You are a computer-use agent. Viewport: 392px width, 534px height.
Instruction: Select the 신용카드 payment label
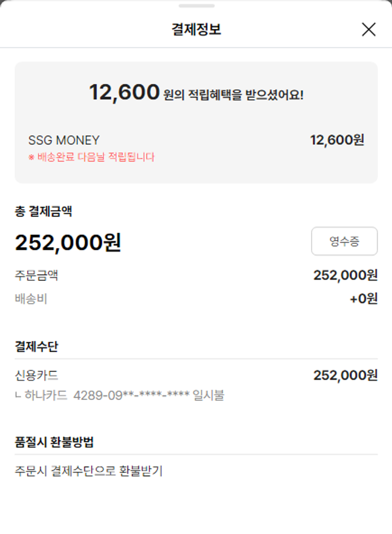(x=37, y=376)
